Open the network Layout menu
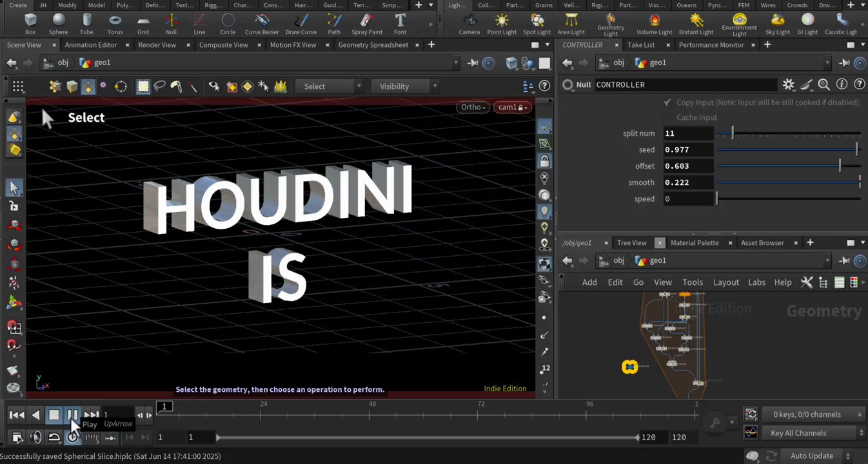The width and height of the screenshot is (868, 464). tap(725, 282)
